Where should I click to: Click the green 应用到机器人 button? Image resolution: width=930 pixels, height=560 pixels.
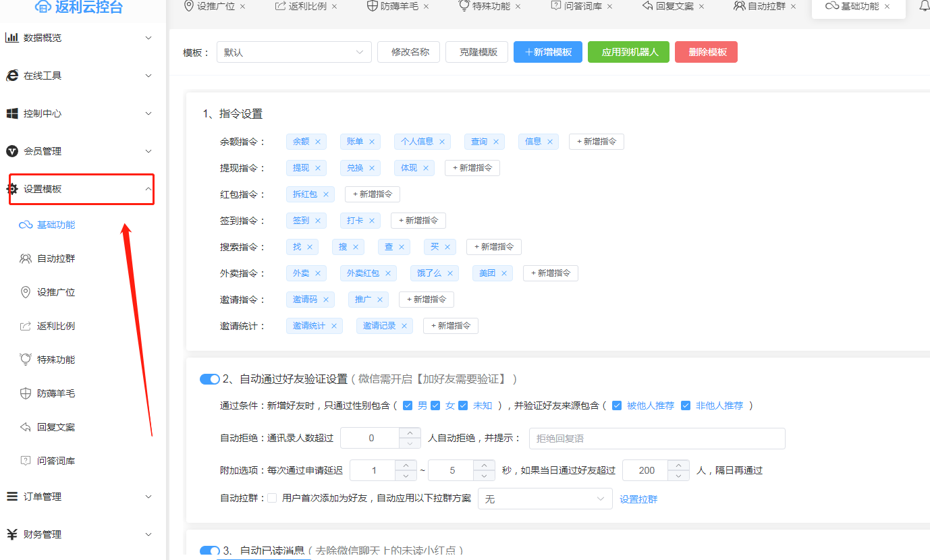pyautogui.click(x=628, y=52)
